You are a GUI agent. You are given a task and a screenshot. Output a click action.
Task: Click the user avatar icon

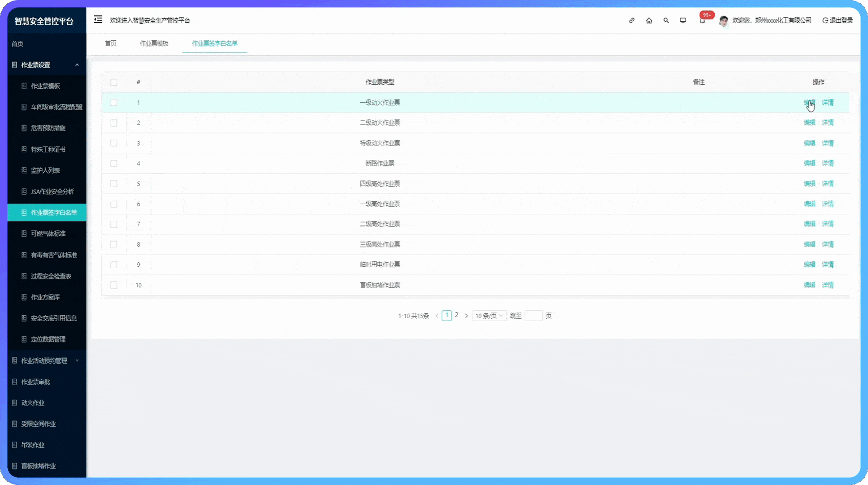pos(723,20)
